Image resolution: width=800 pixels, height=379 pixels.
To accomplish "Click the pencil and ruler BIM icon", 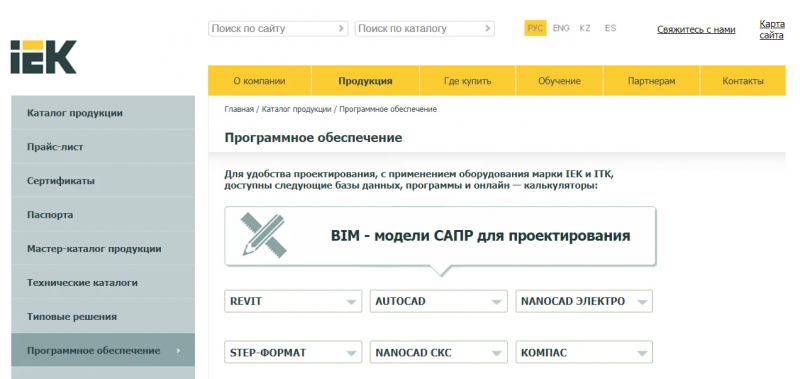I will (263, 235).
